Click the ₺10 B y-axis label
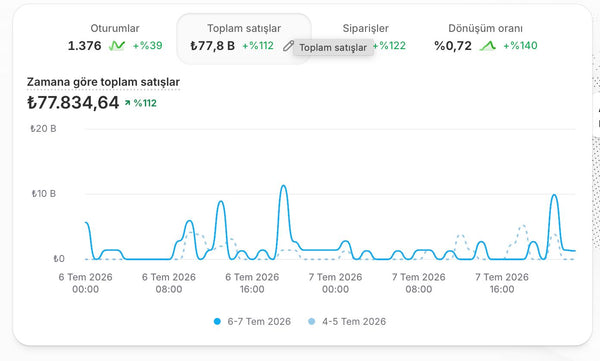This screenshot has height=361, width=600. [x=43, y=194]
